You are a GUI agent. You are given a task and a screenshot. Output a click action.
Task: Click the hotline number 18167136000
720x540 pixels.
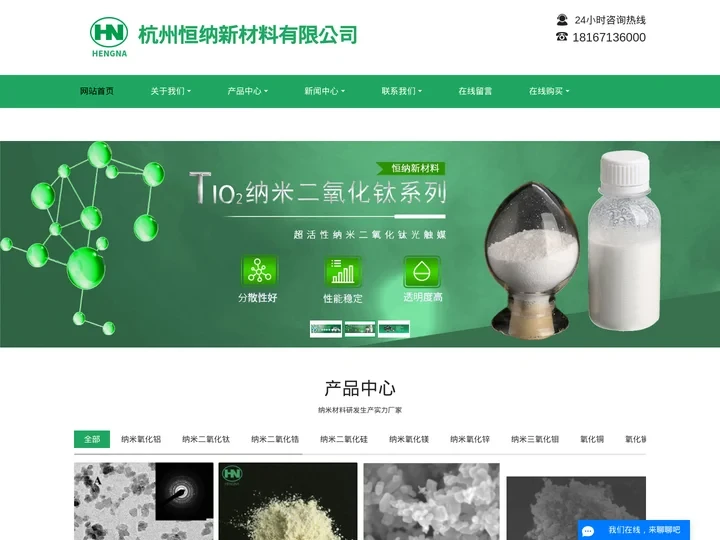(x=609, y=37)
